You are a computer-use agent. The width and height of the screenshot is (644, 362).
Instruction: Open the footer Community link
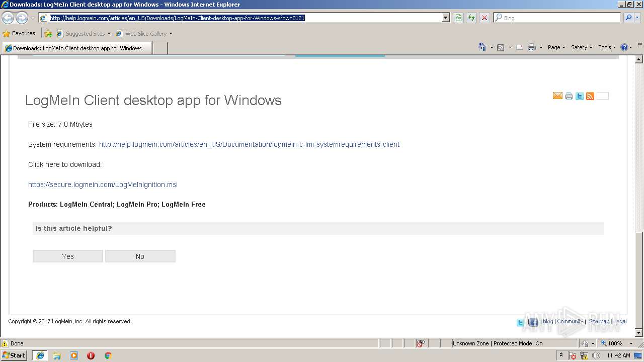tap(570, 321)
